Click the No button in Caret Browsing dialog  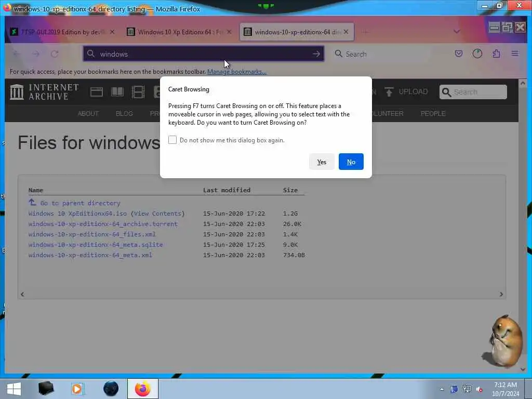(351, 162)
